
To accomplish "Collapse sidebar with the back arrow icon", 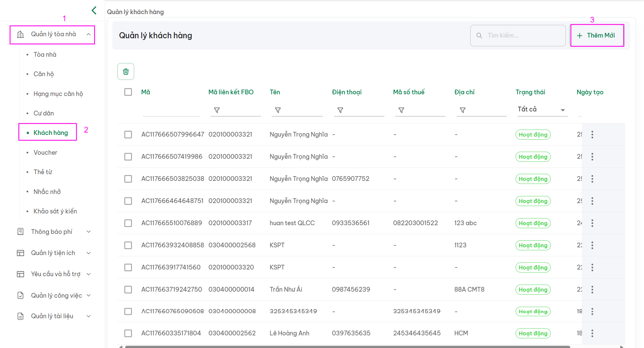I will [x=94, y=10].
